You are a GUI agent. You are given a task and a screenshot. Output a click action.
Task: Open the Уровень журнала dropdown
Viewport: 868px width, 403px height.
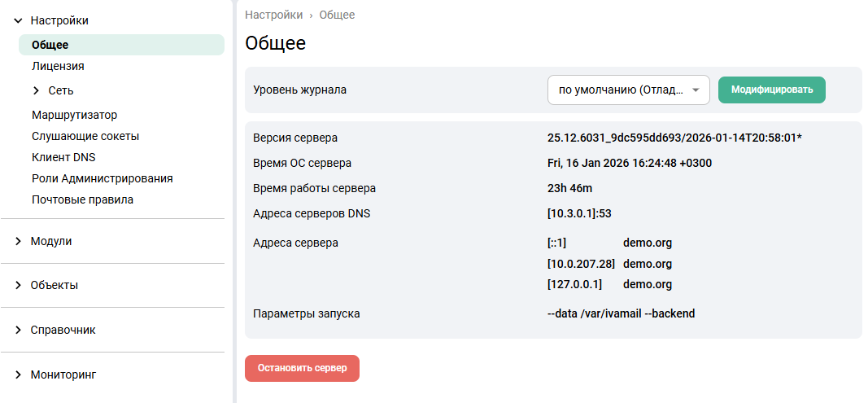tap(628, 90)
